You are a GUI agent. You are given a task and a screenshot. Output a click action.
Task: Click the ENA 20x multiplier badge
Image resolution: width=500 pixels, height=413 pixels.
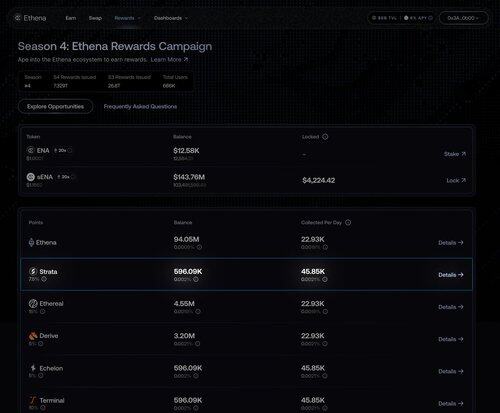[x=63, y=150]
